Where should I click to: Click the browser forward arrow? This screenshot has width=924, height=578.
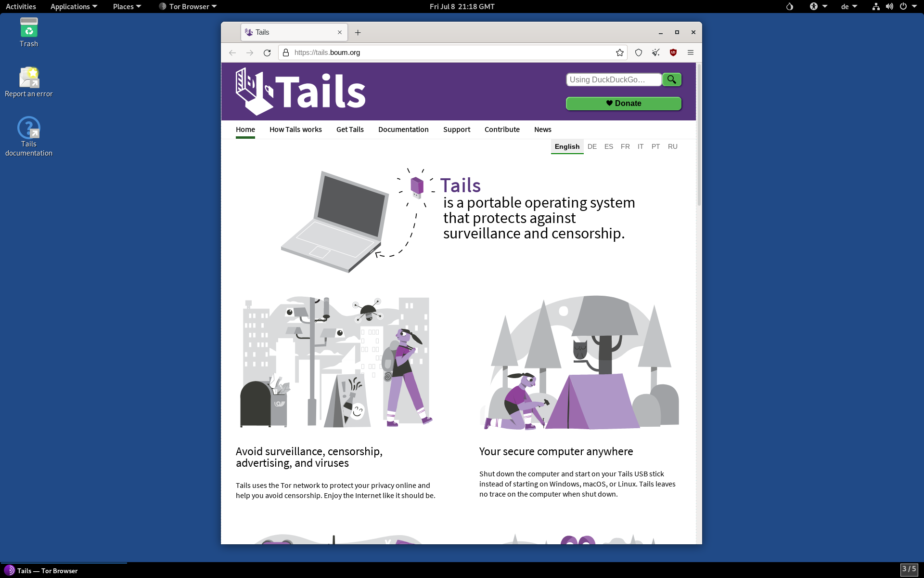pyautogui.click(x=250, y=53)
